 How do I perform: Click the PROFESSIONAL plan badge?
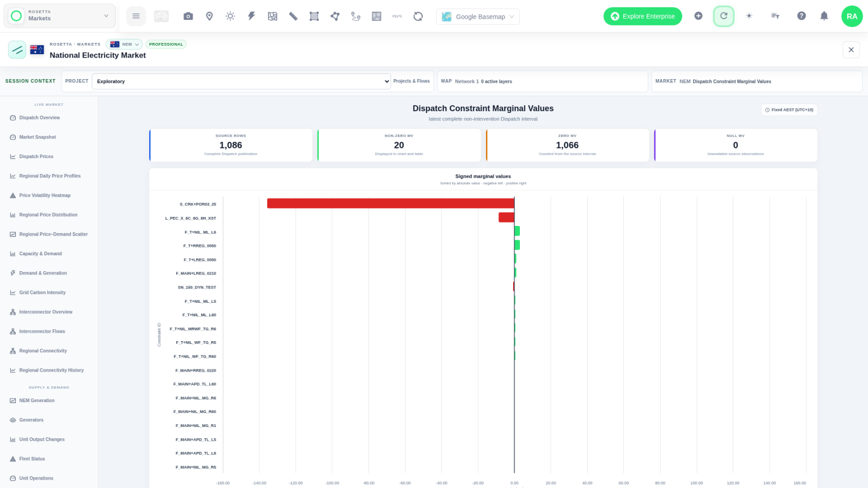tap(166, 44)
